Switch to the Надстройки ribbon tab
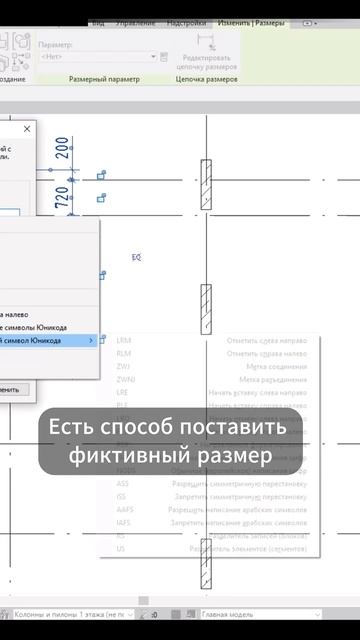 187,23
